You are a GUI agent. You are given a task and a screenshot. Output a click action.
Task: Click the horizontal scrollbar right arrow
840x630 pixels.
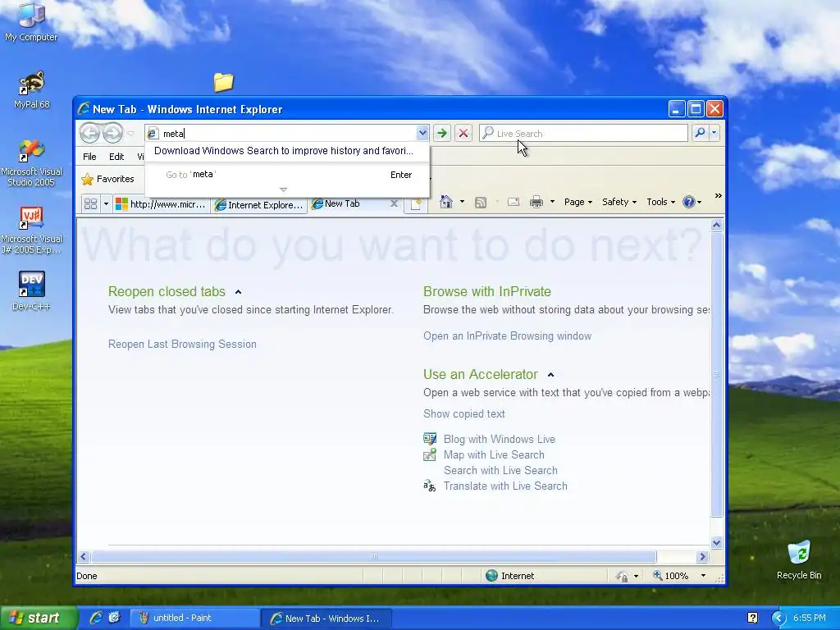(703, 557)
